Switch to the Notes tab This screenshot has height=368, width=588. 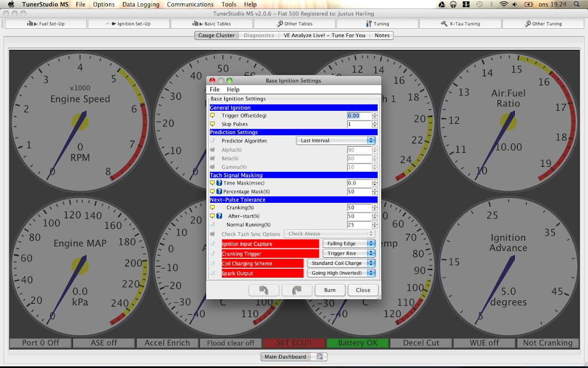(382, 35)
